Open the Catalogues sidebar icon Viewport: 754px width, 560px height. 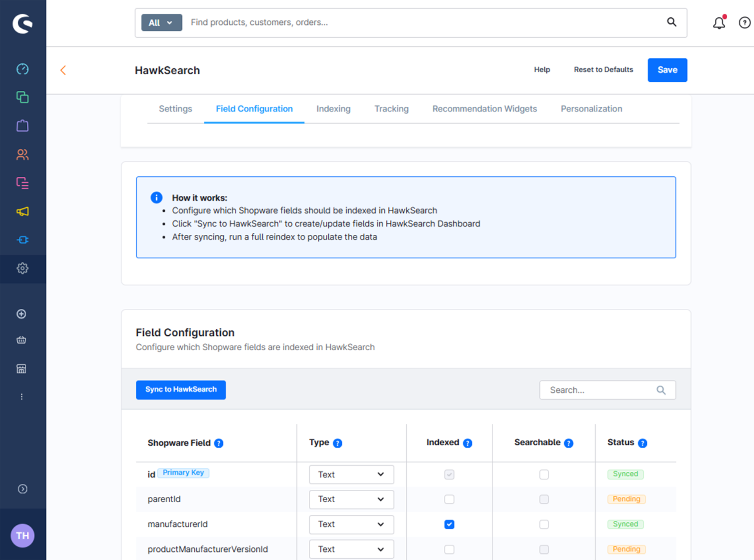[x=22, y=97]
